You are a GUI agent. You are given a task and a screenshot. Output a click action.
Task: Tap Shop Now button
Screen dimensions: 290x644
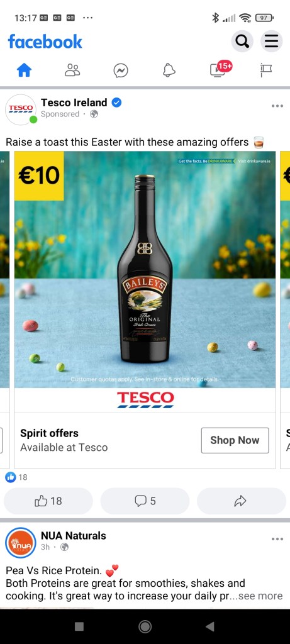tap(235, 440)
